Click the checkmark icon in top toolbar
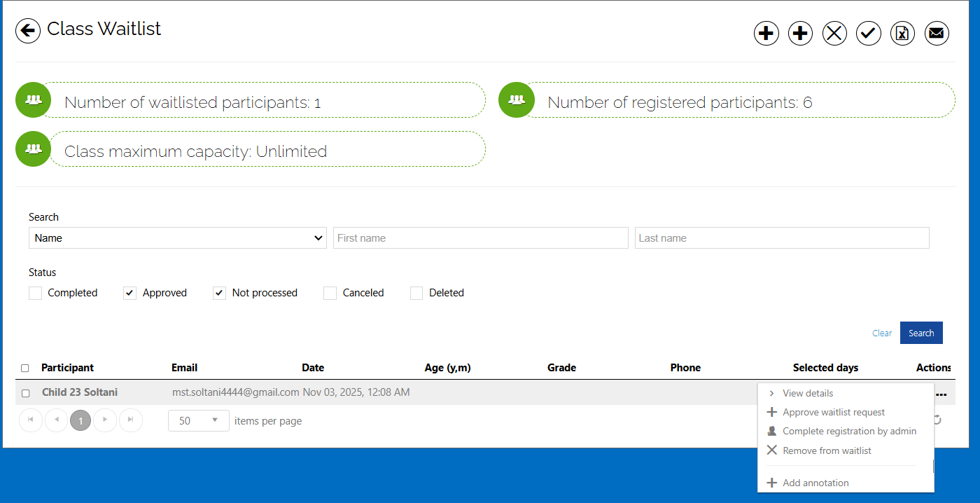This screenshot has width=980, height=503. (869, 33)
